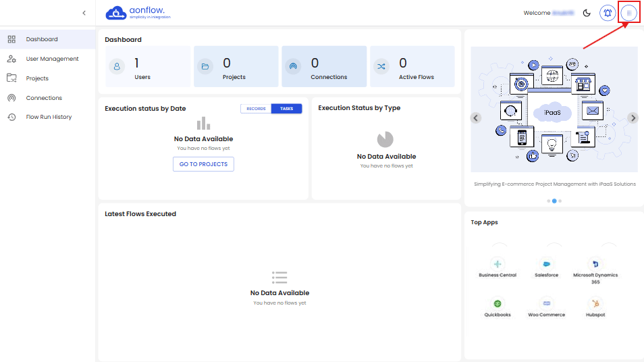Open User Management in sidebar
This screenshot has height=362, width=644.
[52, 59]
